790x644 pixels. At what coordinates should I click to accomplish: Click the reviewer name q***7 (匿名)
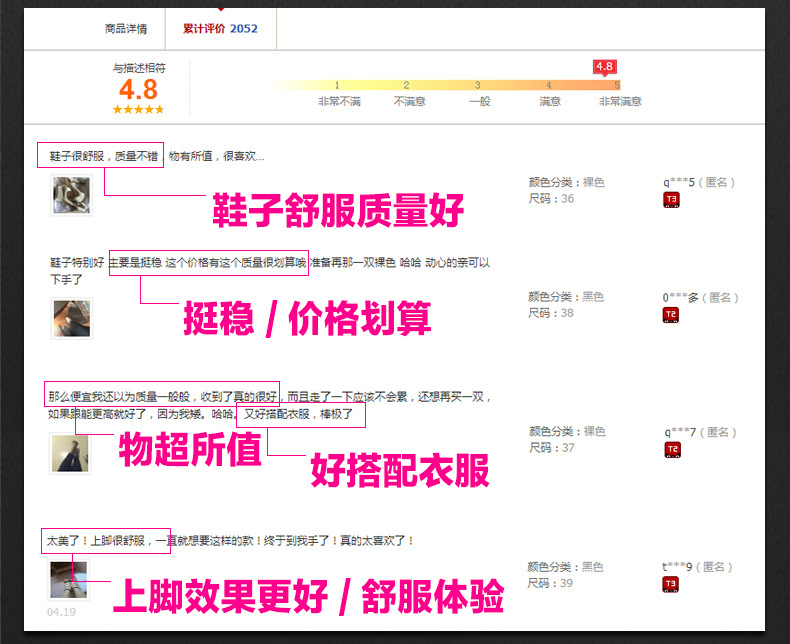pos(700,432)
